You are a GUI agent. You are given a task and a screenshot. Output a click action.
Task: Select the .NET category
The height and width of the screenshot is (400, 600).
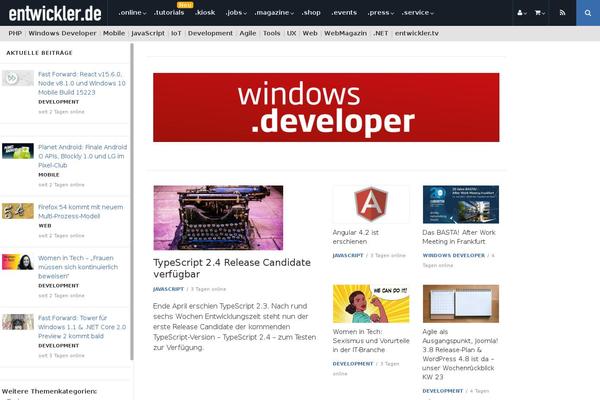click(380, 33)
